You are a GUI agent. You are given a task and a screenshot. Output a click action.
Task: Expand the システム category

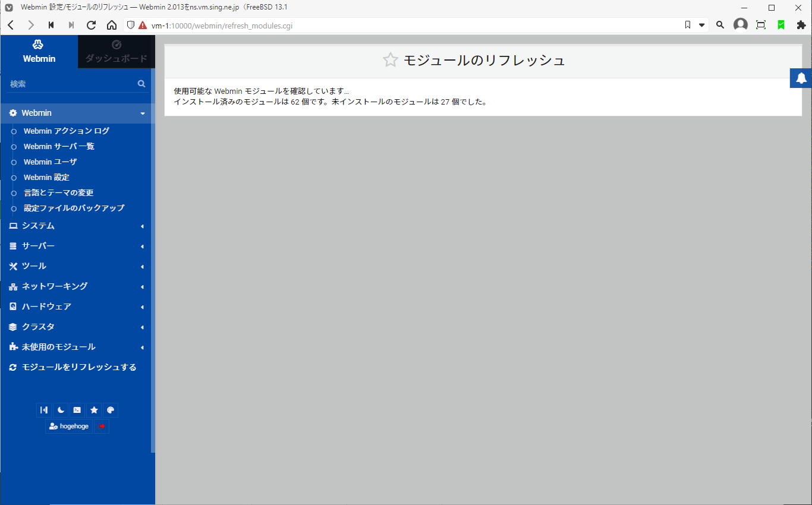[76, 226]
